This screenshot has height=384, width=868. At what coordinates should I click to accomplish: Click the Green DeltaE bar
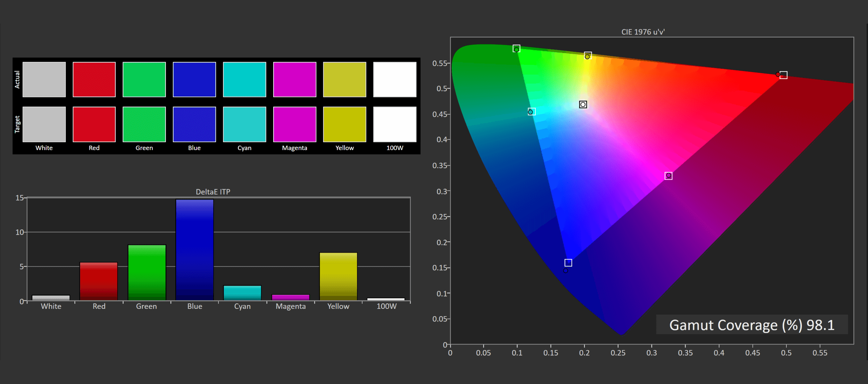click(147, 273)
